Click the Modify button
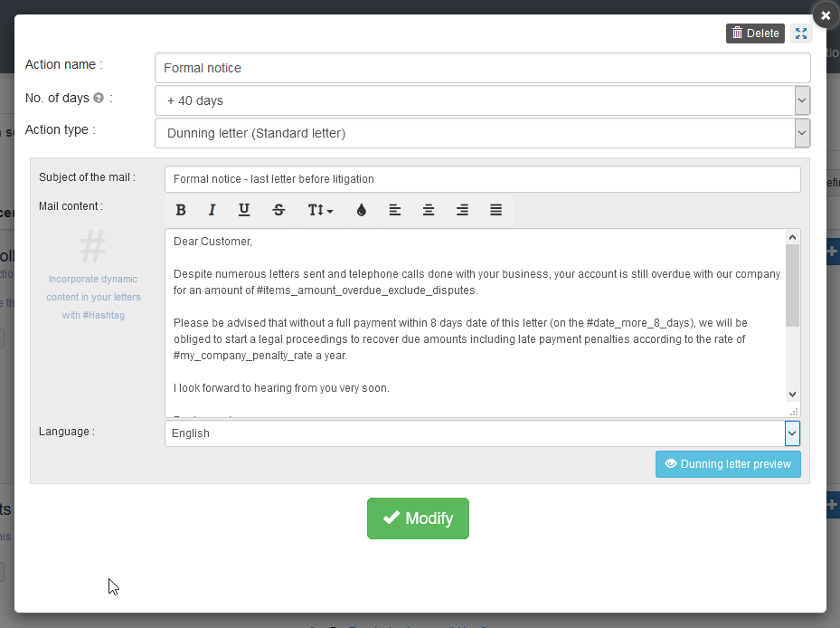 pyautogui.click(x=418, y=519)
